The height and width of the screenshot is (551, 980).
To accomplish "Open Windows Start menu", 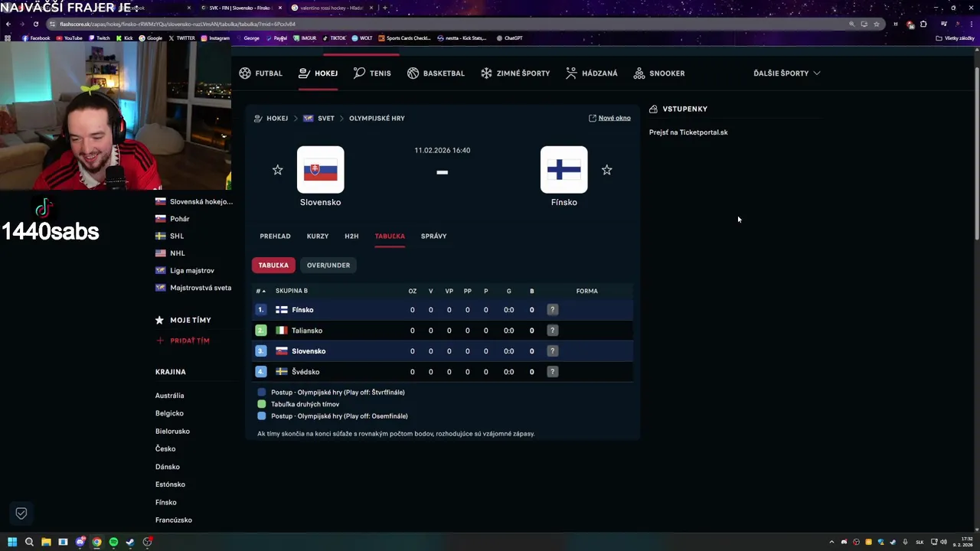I will tap(12, 542).
